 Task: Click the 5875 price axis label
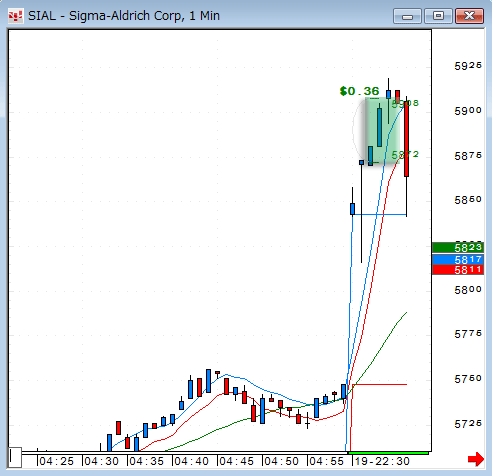468,155
